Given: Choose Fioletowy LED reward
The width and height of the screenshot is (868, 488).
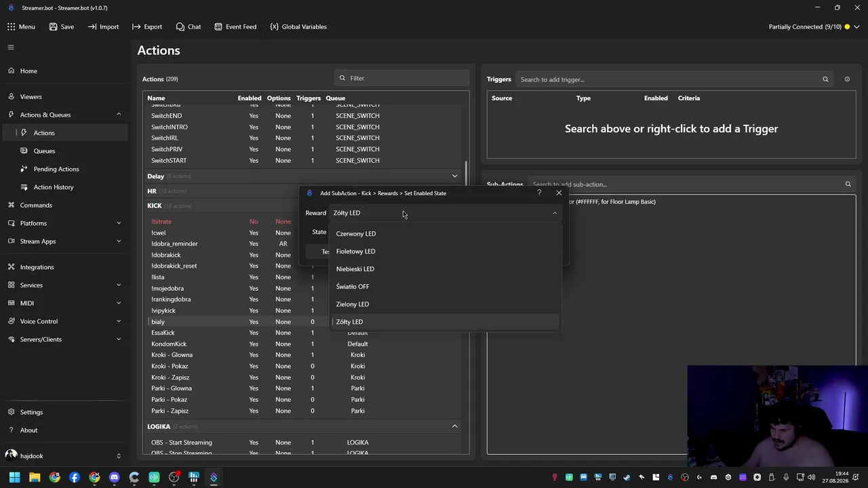Looking at the screenshot, I should (446, 251).
